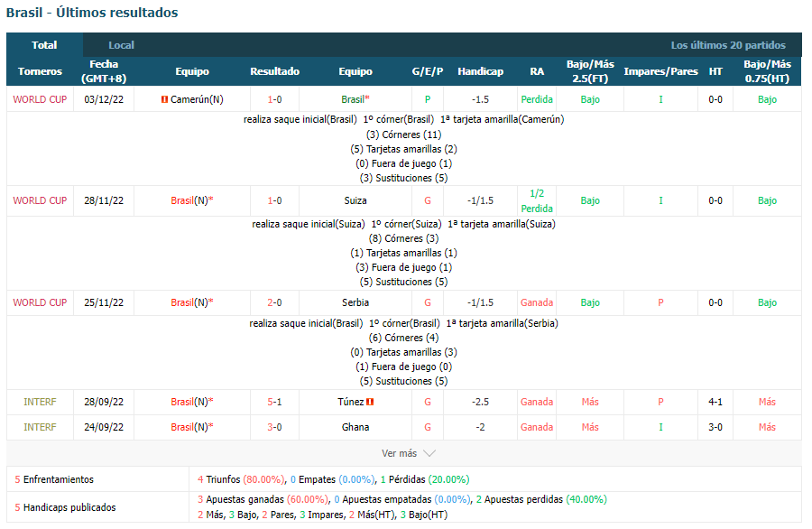The width and height of the screenshot is (812, 529).
Task: Click 3 Apuestas ganadas (60.00%) summary
Action: [x=263, y=499]
